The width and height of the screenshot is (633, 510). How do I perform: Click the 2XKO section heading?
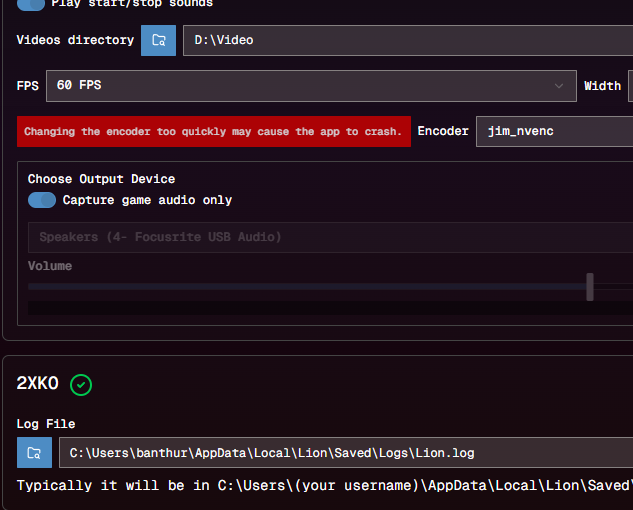point(38,384)
